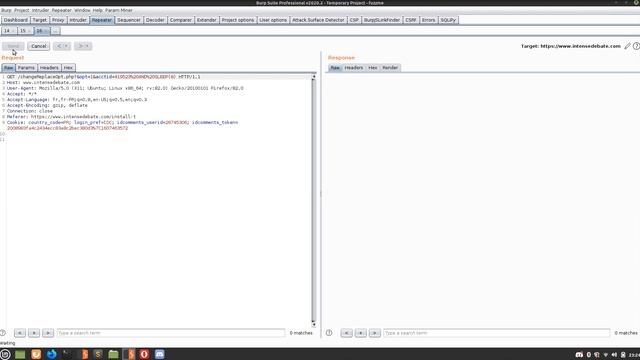
Task: Open the Project options tab
Action: click(238, 20)
